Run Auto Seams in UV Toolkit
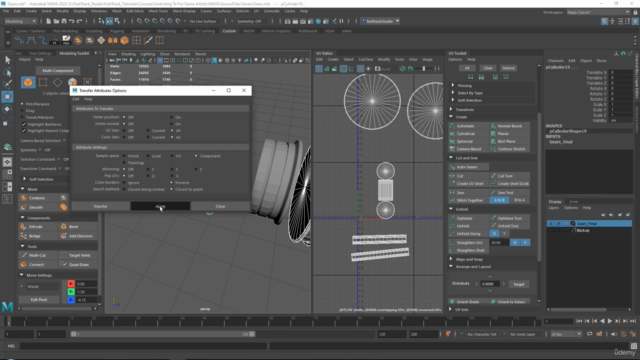The image size is (640, 360). 468,167
